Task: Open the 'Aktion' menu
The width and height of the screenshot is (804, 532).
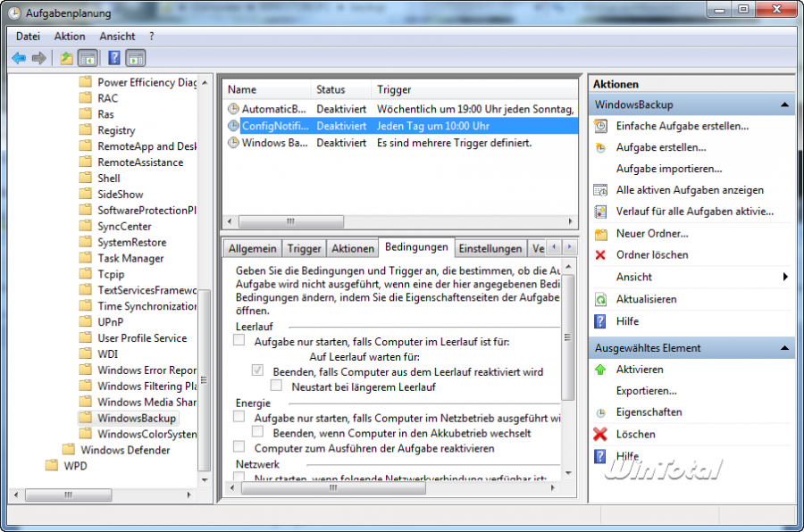Action: click(69, 36)
